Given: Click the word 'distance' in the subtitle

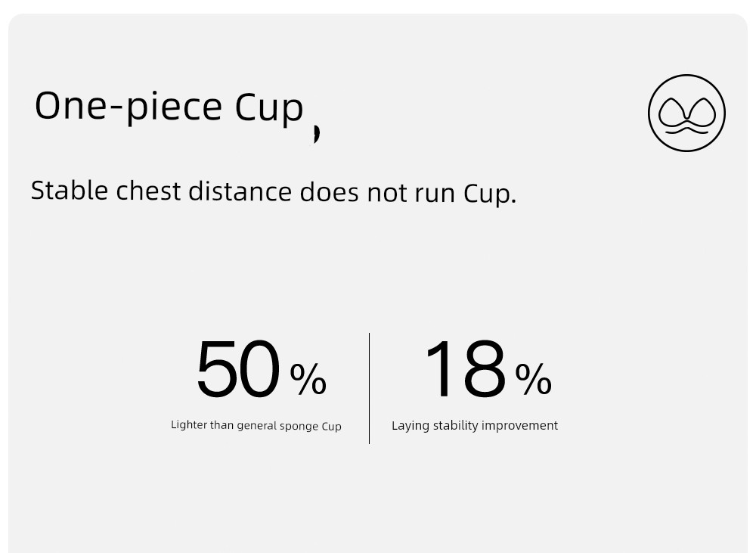Looking at the screenshot, I should coord(240,191).
